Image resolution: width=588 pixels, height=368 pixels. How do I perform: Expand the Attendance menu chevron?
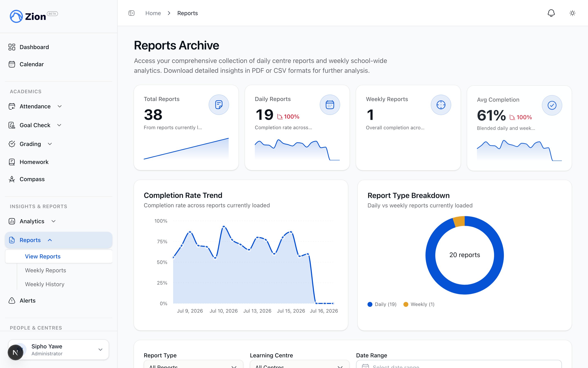click(x=60, y=106)
